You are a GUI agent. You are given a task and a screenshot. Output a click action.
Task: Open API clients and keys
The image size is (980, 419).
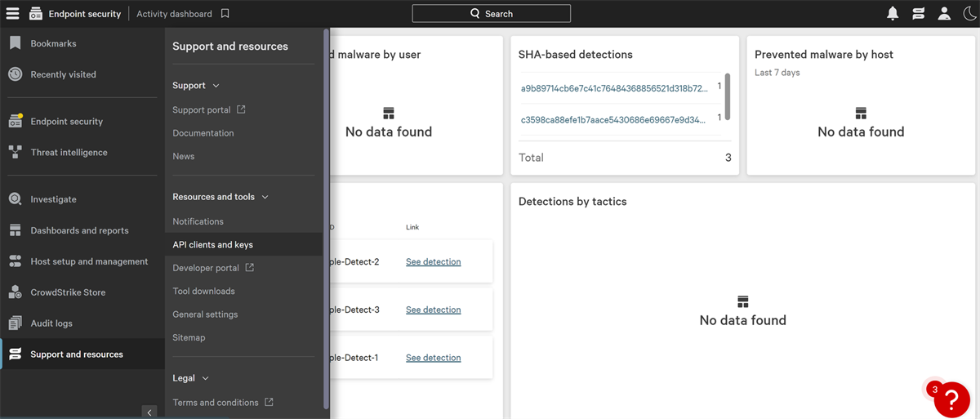point(212,245)
